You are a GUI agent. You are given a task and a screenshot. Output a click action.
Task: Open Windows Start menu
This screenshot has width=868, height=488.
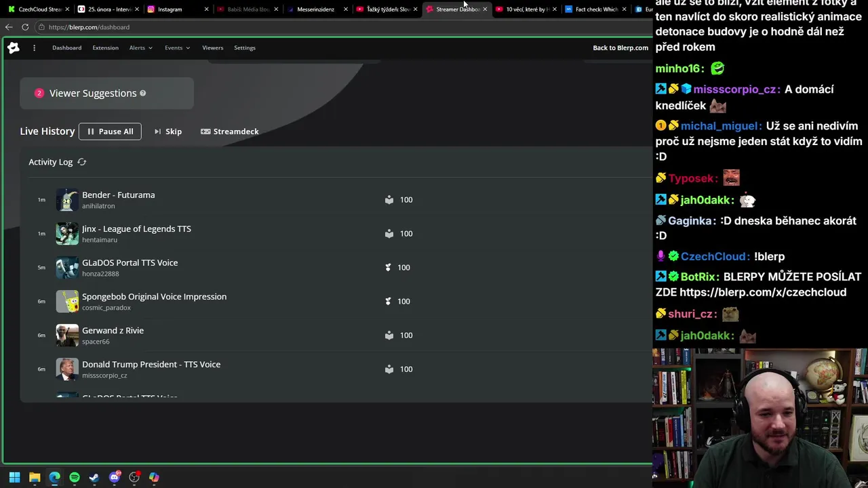[x=14, y=477]
